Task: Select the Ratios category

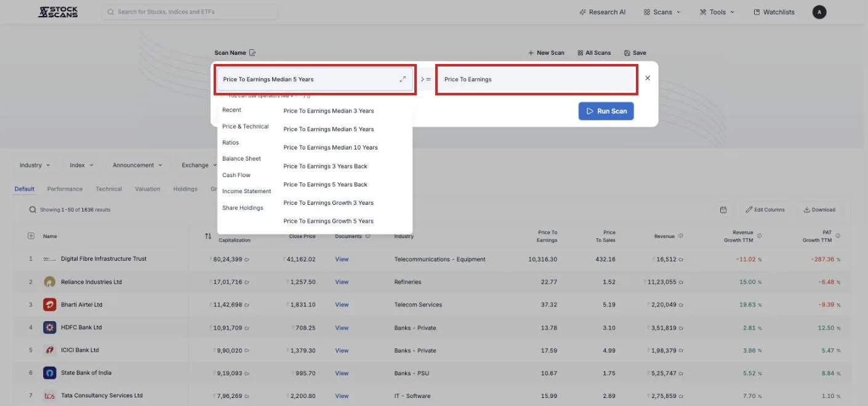Action: click(230, 143)
